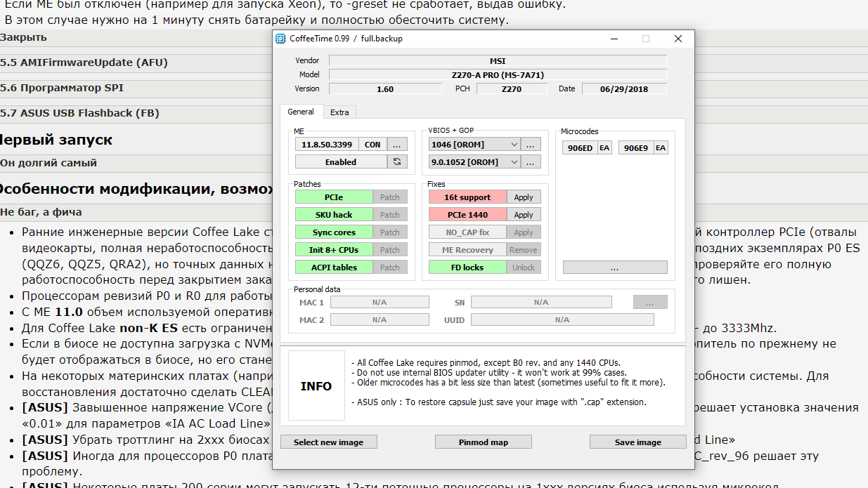Expand '5.6 Программатор SPI' webpage section
This screenshot has height=488, width=868.
(x=62, y=88)
